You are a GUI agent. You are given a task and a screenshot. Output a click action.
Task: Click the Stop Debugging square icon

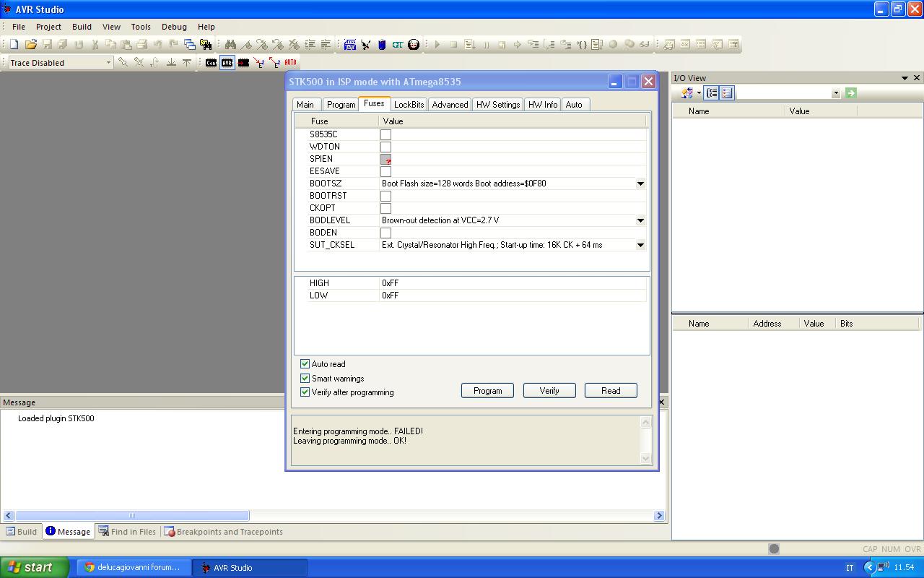pos(453,44)
